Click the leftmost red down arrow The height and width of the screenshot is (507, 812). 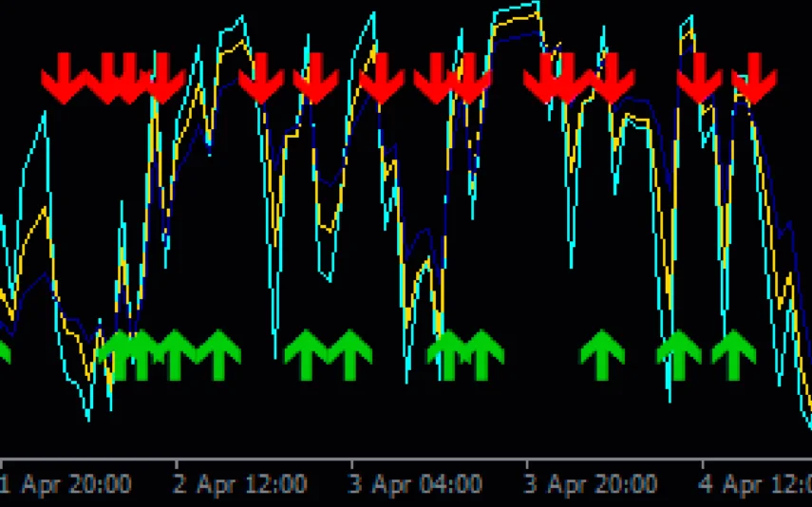pyautogui.click(x=64, y=79)
